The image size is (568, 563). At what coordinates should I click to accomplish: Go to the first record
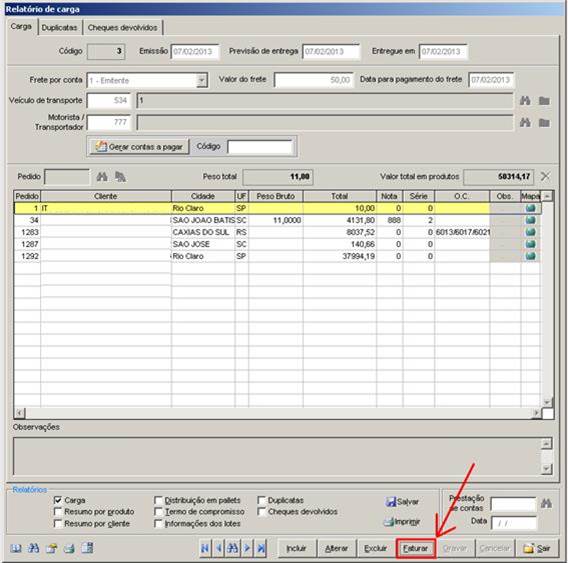[x=205, y=548]
